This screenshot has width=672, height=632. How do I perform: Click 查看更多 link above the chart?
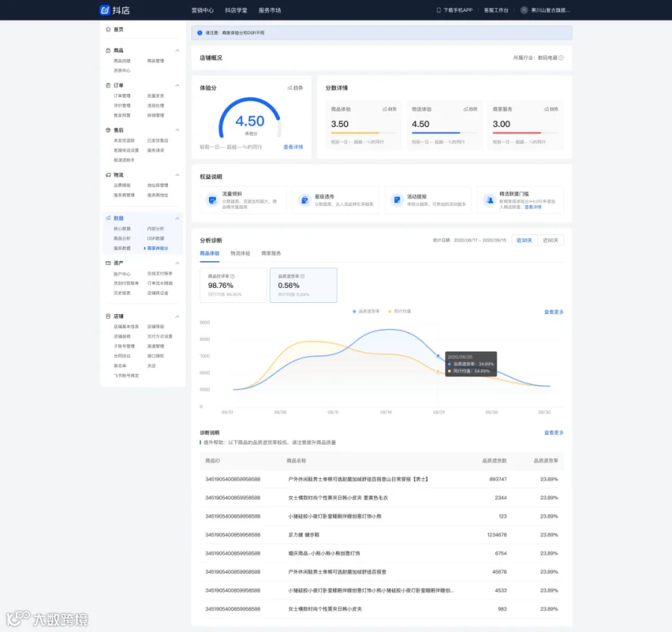[x=554, y=312]
